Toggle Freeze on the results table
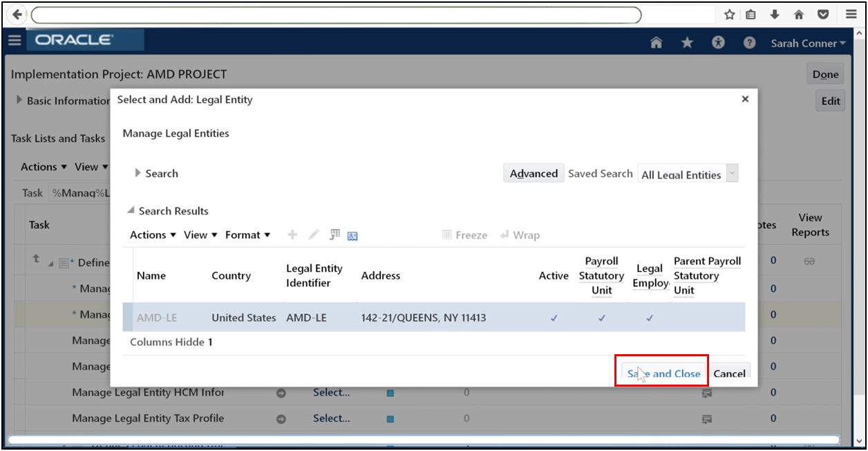 (x=464, y=234)
